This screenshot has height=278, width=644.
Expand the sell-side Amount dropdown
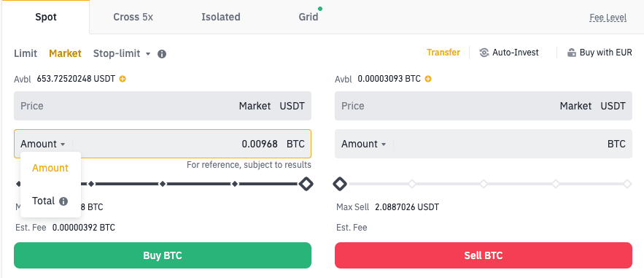tap(363, 144)
